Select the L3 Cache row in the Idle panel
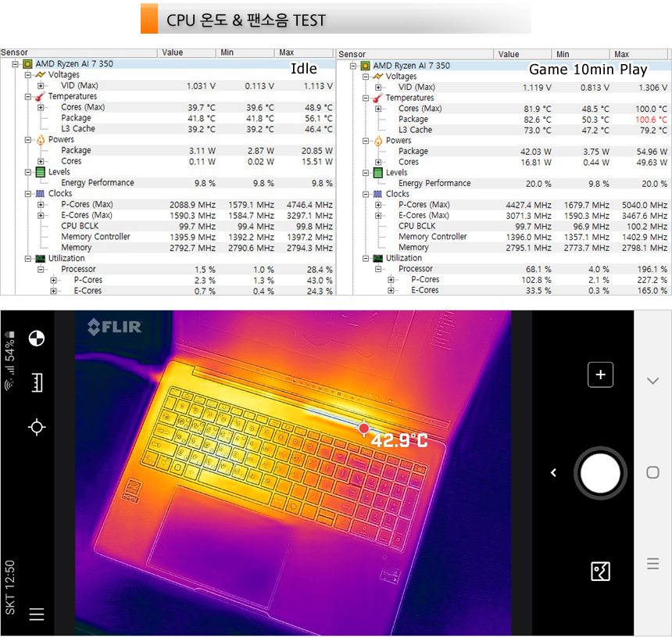 (78, 129)
